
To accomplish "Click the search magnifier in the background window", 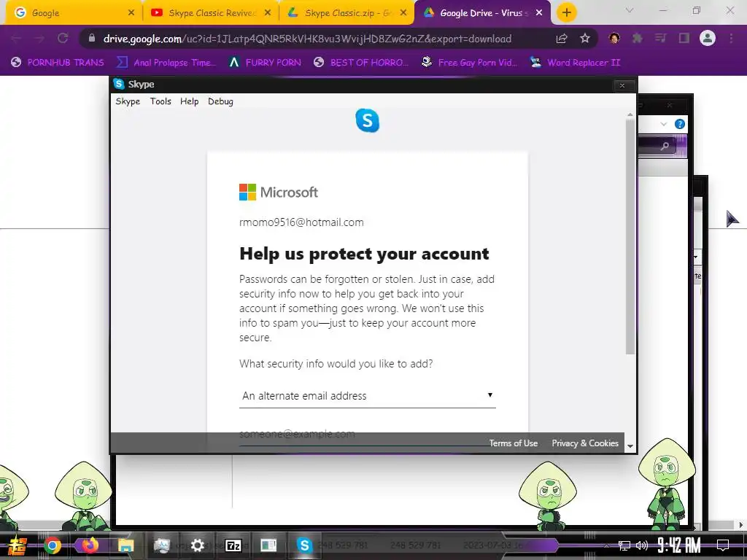I will [x=665, y=146].
